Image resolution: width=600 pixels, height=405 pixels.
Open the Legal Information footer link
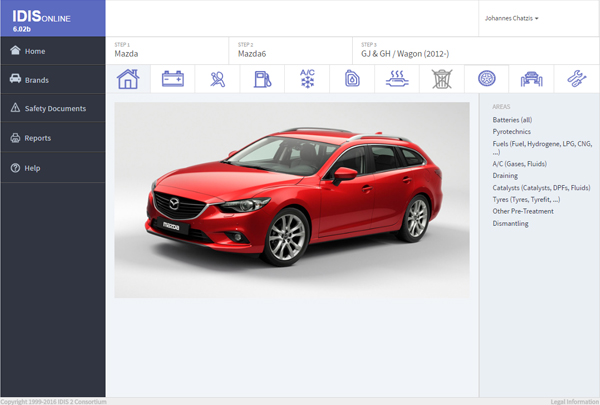(575, 401)
